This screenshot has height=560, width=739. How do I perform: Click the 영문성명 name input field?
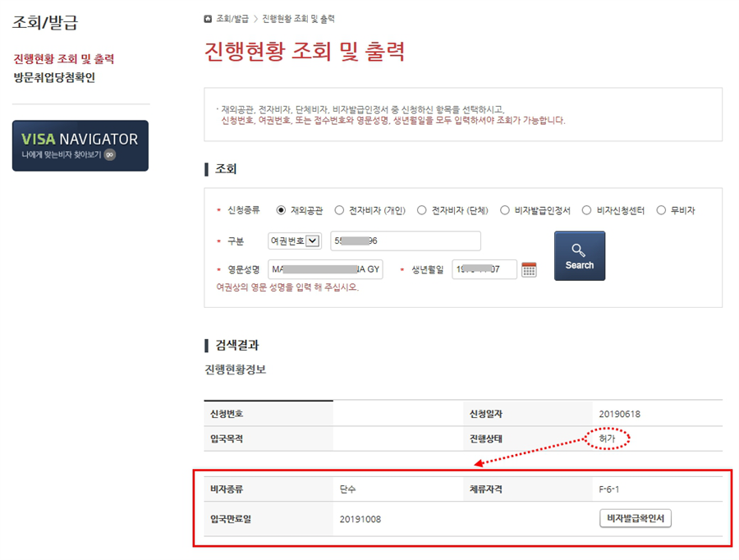(x=325, y=269)
